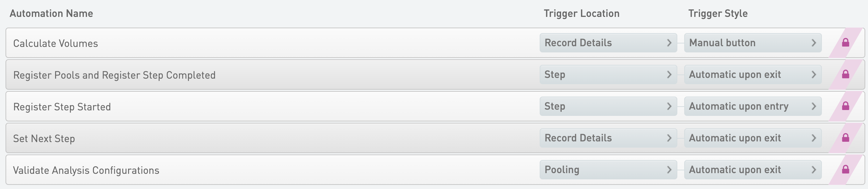This screenshot has height=189, width=868.
Task: Click lock icon on Register Pools row
Action: (x=845, y=74)
